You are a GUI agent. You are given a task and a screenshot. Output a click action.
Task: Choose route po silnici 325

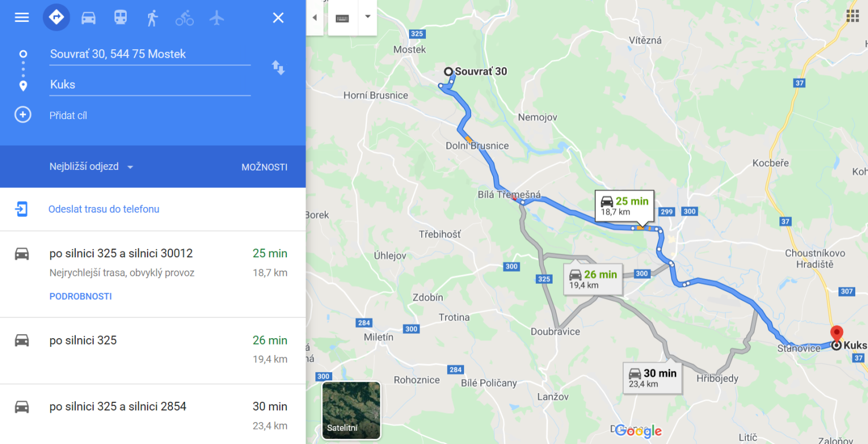(x=153, y=350)
